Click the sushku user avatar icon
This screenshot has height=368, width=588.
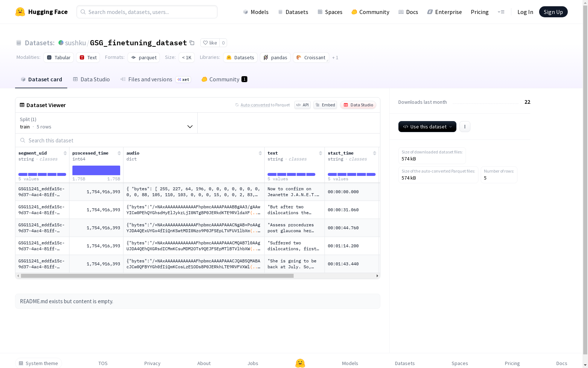pos(61,43)
